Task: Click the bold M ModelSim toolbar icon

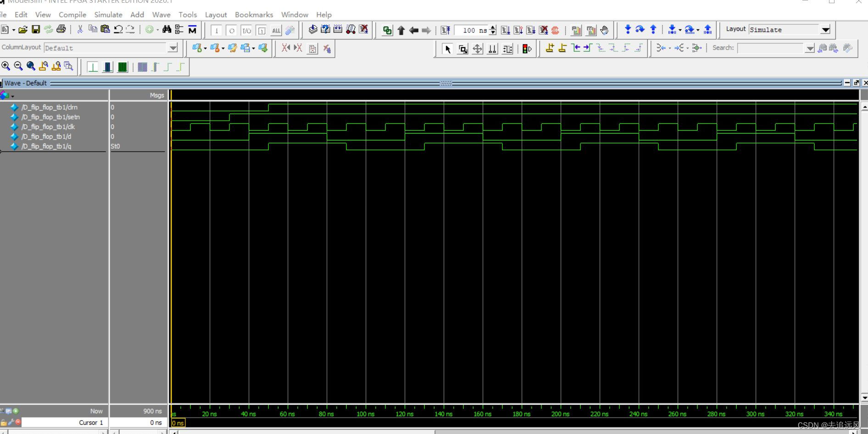Action: pos(193,30)
